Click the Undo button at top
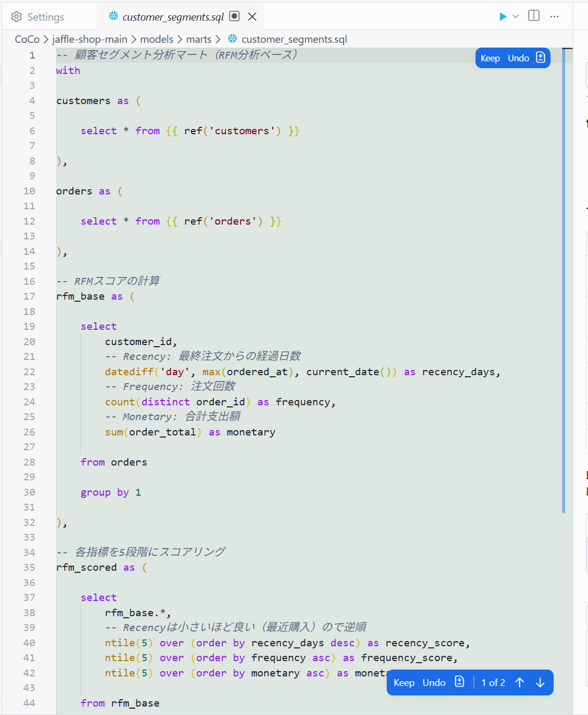This screenshot has width=588, height=715. [518, 58]
